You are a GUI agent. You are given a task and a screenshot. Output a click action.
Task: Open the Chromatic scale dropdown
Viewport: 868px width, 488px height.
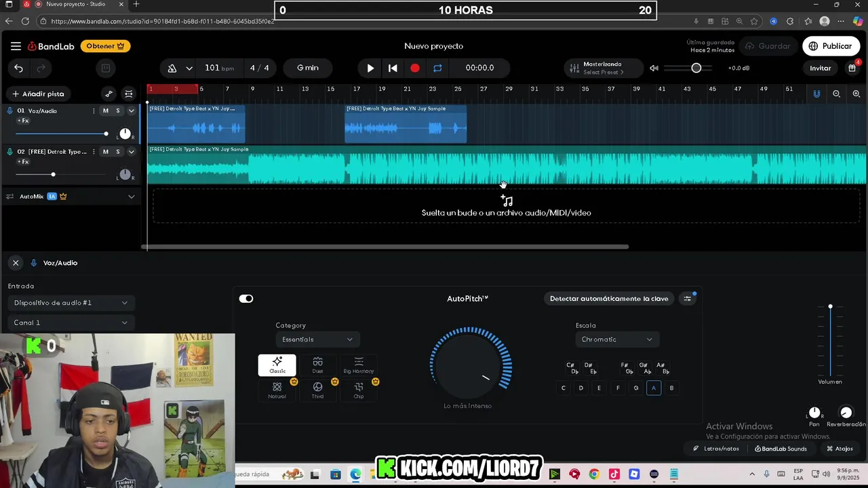pos(617,340)
